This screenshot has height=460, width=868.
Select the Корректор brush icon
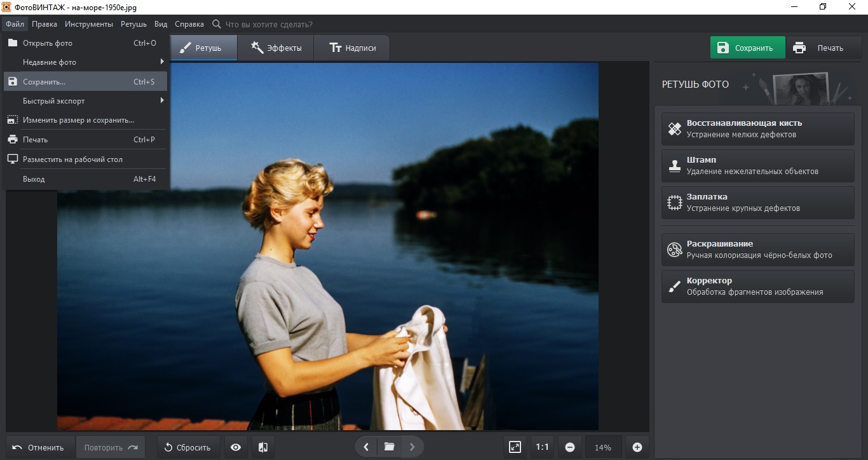(x=674, y=287)
